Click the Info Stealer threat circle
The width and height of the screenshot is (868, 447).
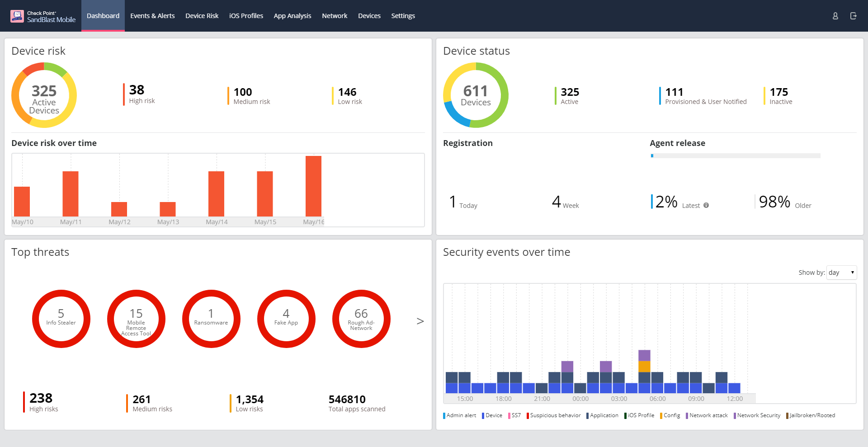click(61, 319)
